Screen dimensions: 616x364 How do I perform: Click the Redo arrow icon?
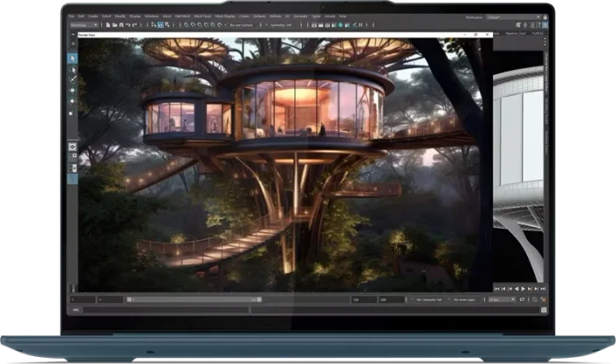(135, 25)
